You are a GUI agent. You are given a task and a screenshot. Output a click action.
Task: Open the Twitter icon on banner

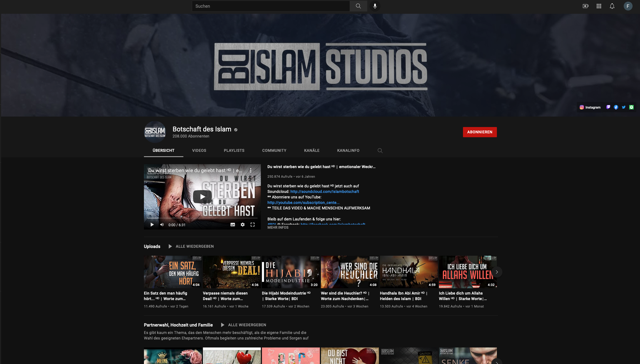(623, 107)
